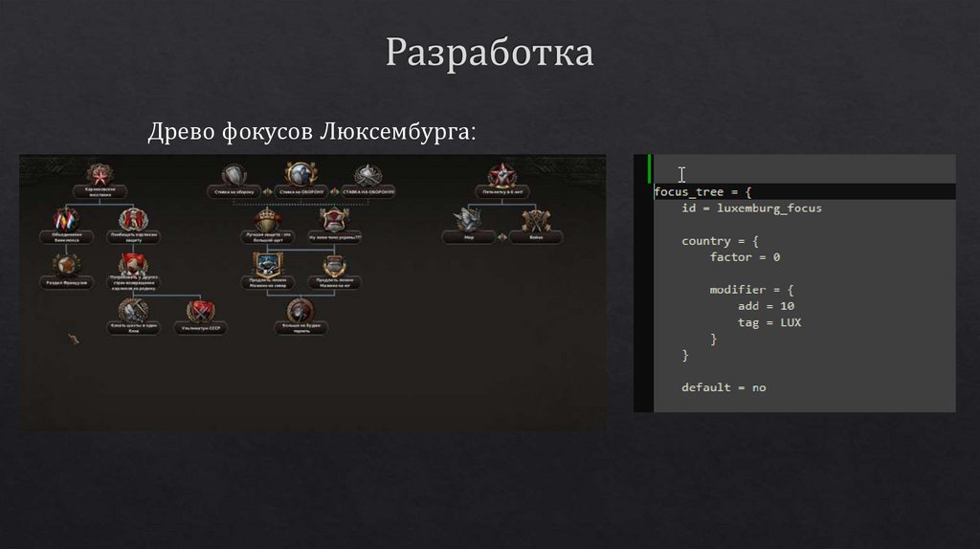Click the silver helmet СТАВКА НА ОБОРОНУ!!! icon
Screen dimensions: 980x549
[x=367, y=175]
